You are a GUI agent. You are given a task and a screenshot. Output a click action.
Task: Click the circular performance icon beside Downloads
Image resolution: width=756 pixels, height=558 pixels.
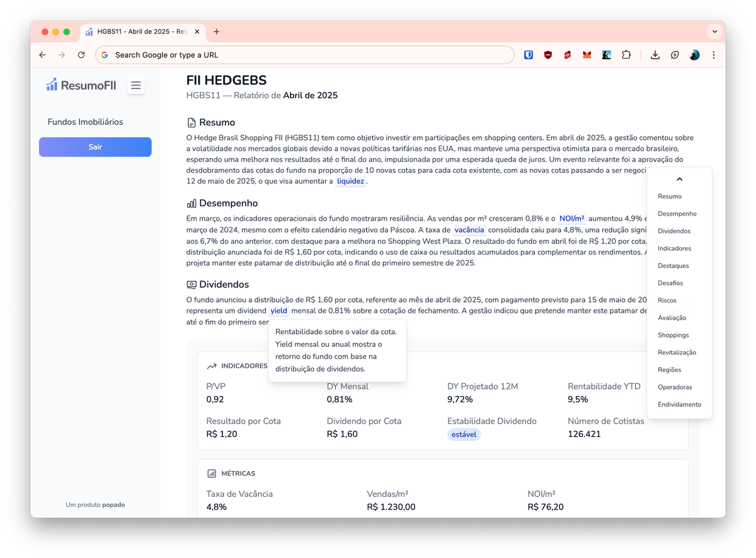point(675,55)
